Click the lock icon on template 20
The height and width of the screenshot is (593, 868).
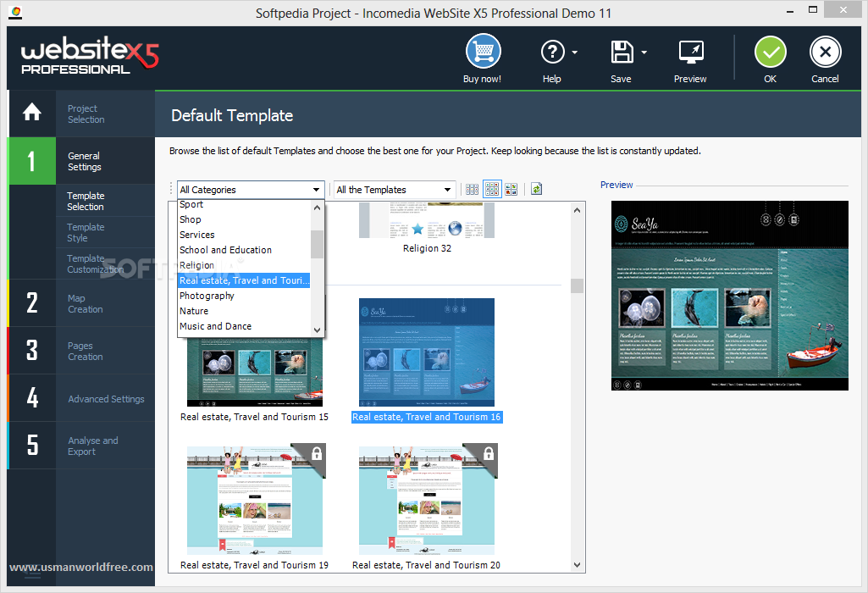point(489,453)
